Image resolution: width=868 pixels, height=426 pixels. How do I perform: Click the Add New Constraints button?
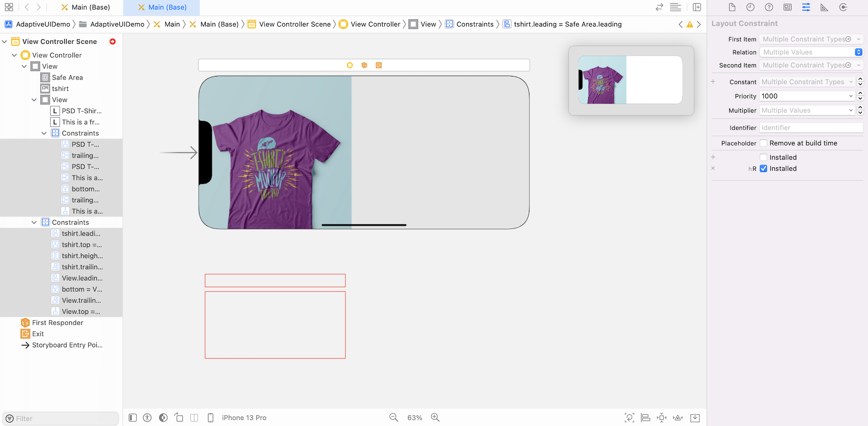pos(661,418)
